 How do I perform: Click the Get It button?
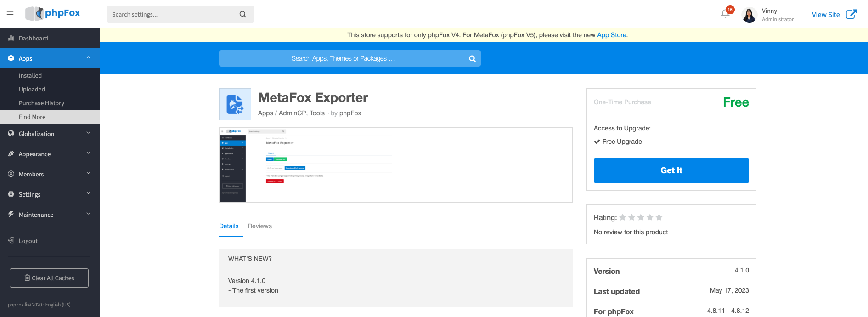[671, 170]
